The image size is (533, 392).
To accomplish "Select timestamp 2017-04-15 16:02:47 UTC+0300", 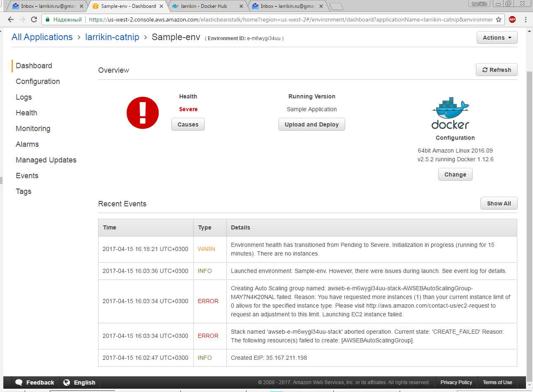I will tap(145, 358).
